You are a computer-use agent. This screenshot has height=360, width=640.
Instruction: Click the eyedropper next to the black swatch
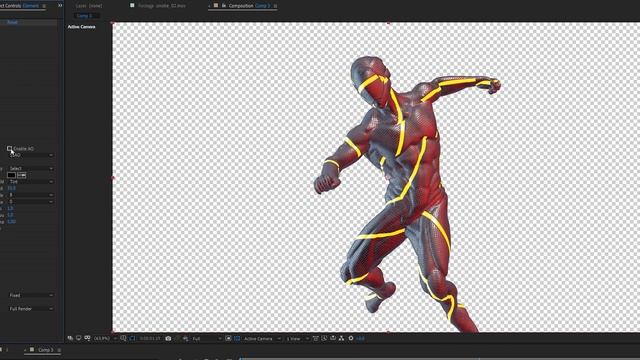point(22,175)
